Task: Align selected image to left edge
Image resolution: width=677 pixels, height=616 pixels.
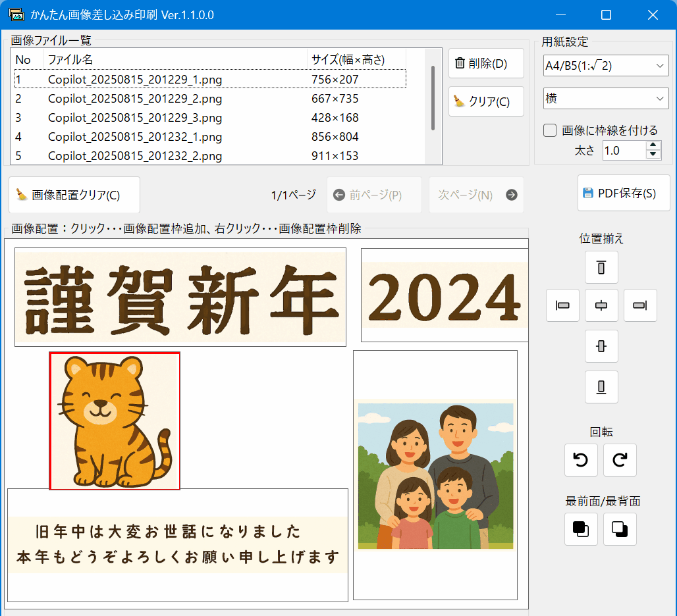Action: [x=562, y=305]
